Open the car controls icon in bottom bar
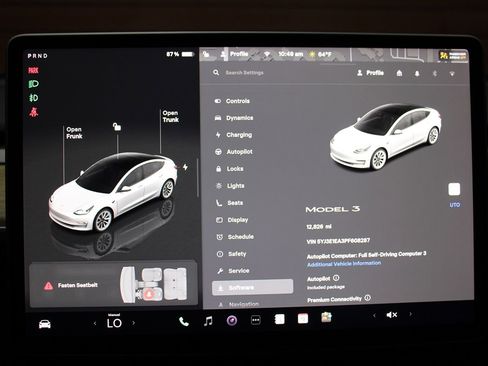Image resolution: width=488 pixels, height=366 pixels. [45, 324]
